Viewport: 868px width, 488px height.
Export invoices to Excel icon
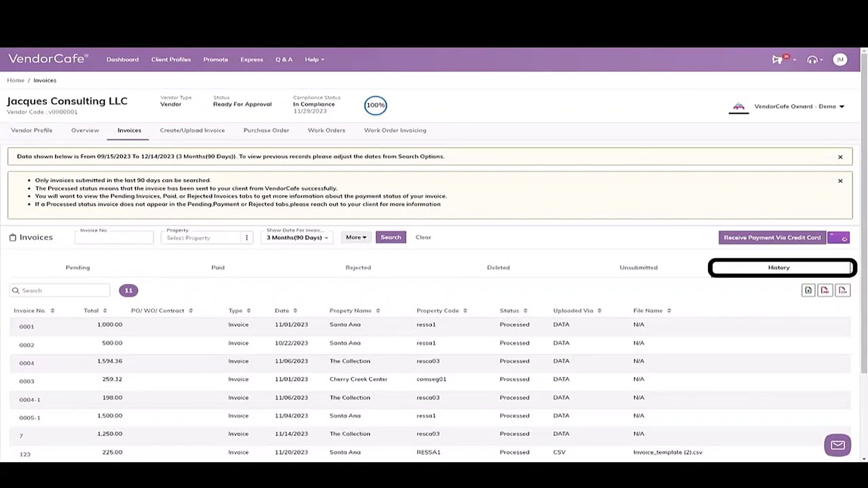(x=808, y=290)
